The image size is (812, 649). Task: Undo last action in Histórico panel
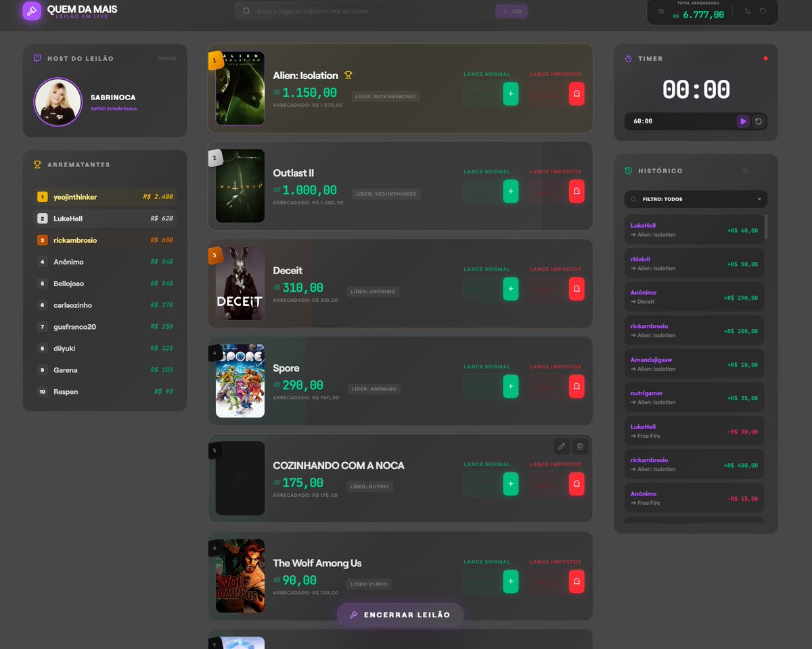pyautogui.click(x=746, y=171)
